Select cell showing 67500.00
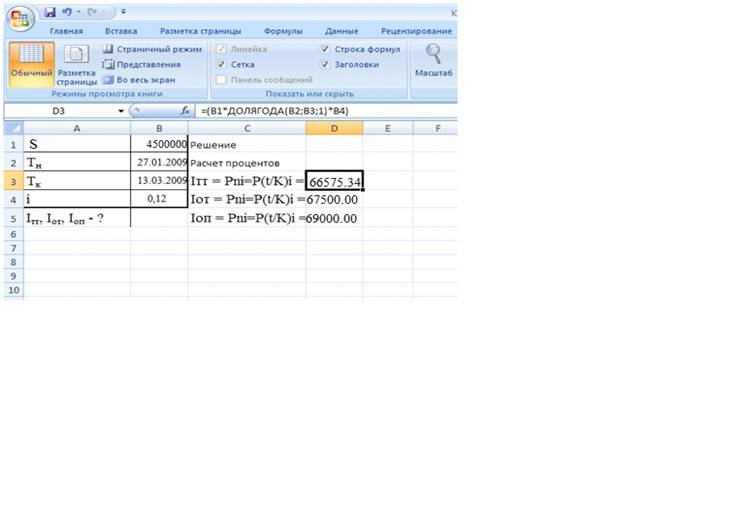 (334, 199)
